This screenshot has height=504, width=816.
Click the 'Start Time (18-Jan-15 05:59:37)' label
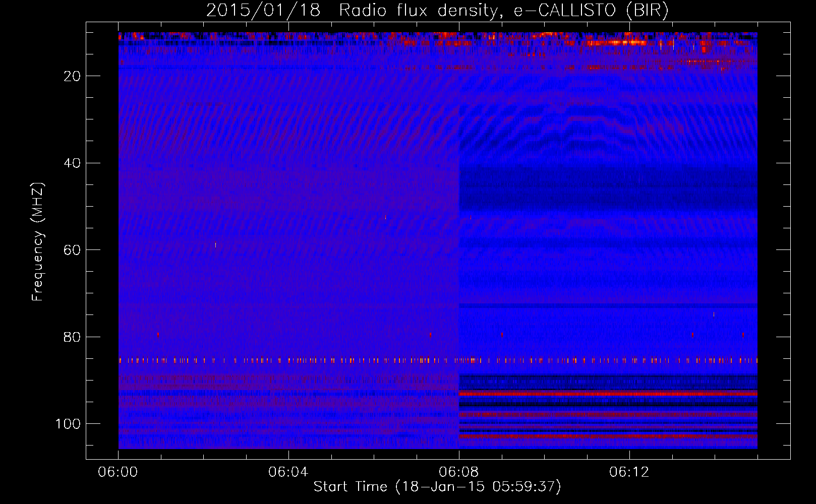click(x=437, y=487)
